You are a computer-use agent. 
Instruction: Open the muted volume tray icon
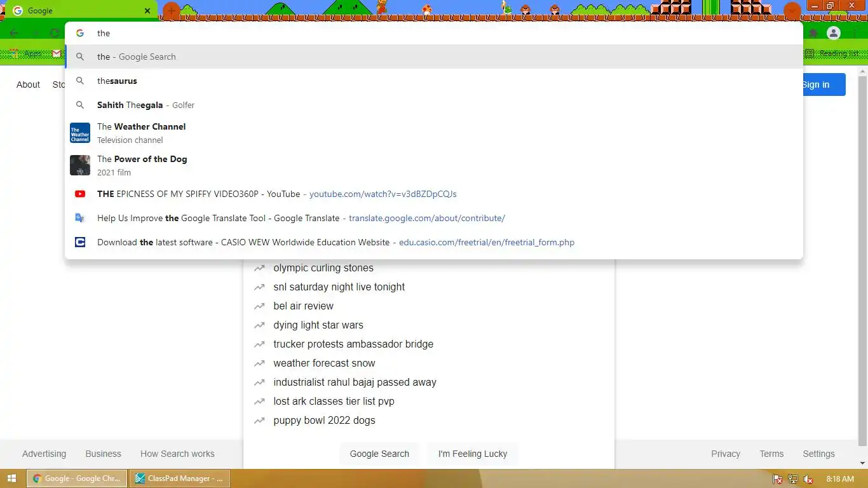808,479
